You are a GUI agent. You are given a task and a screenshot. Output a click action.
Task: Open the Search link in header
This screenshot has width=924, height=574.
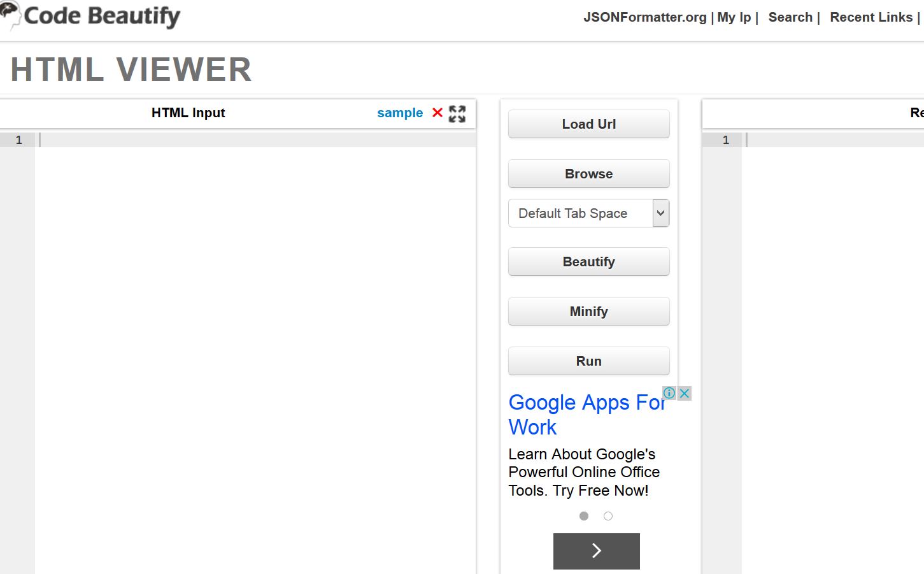pos(790,17)
